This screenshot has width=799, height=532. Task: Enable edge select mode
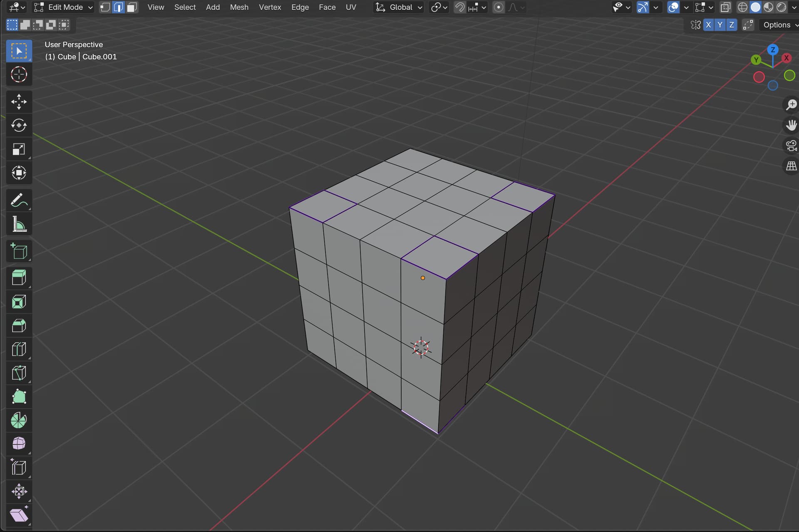[x=119, y=7]
